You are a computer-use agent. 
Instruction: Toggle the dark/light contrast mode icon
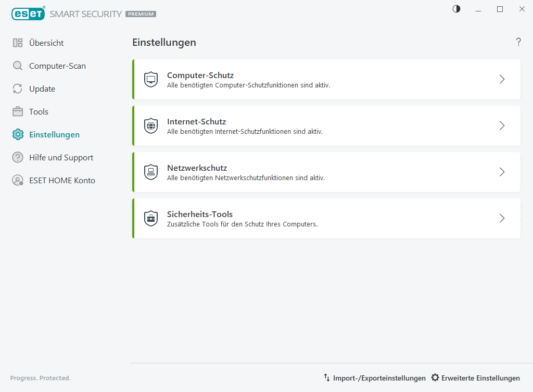point(456,9)
